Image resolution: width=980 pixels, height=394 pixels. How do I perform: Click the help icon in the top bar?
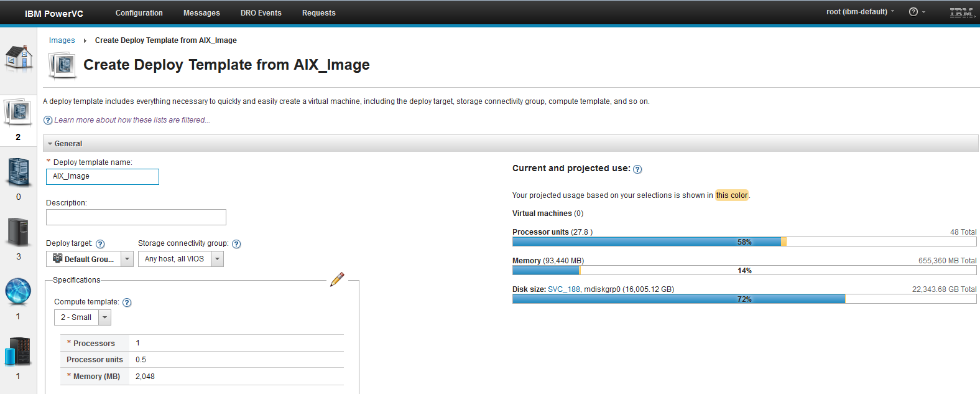[913, 12]
